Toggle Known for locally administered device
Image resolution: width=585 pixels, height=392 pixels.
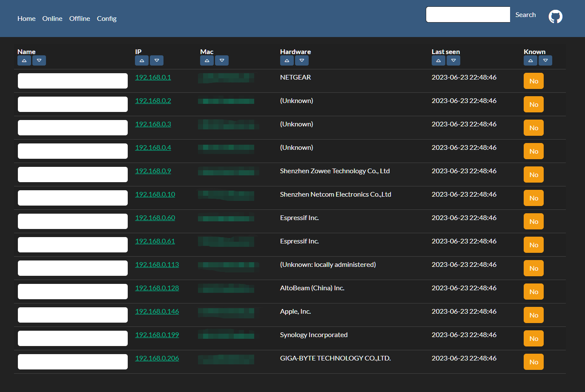tap(533, 268)
